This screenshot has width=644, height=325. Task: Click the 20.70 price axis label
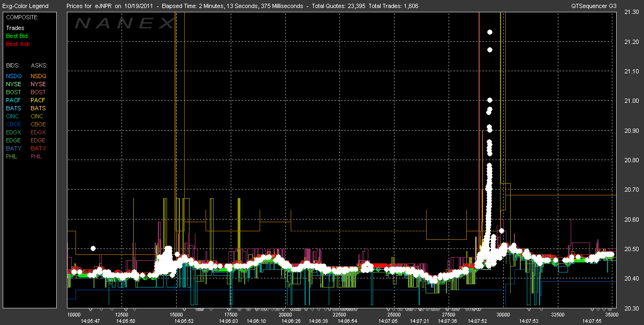[x=631, y=190]
